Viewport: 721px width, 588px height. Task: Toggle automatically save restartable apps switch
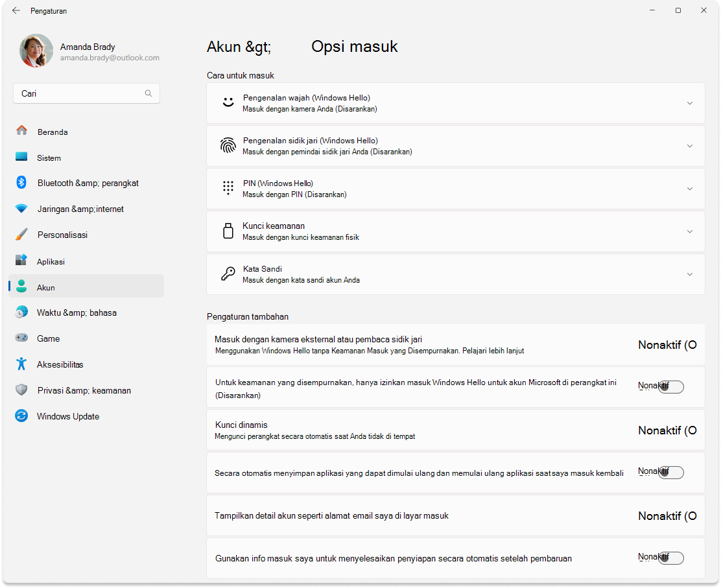[x=670, y=472]
